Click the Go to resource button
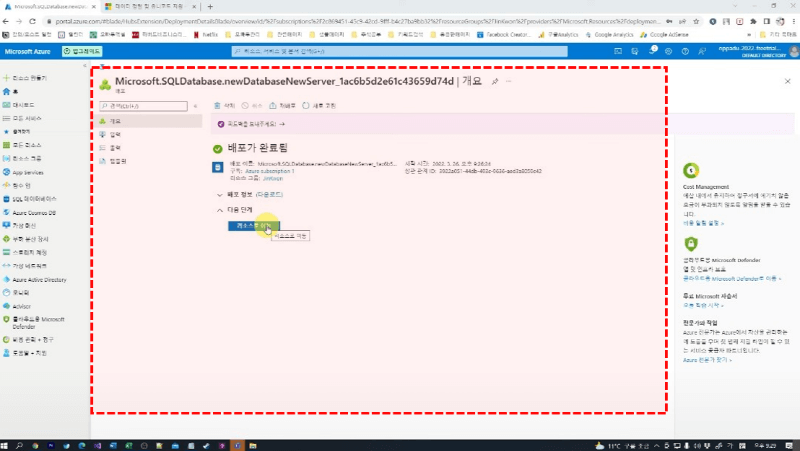Screen dimensions: 800x451 [254, 226]
